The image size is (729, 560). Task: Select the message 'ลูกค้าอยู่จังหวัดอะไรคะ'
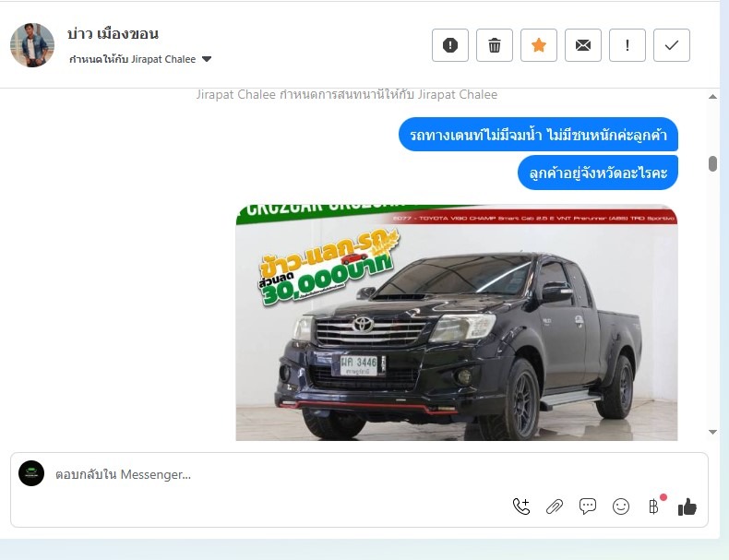pyautogui.click(x=597, y=173)
